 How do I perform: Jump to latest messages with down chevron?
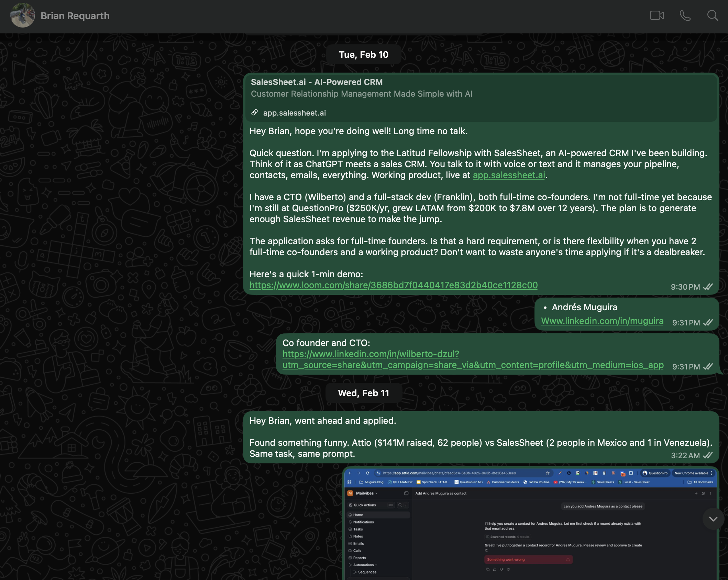coord(713,519)
